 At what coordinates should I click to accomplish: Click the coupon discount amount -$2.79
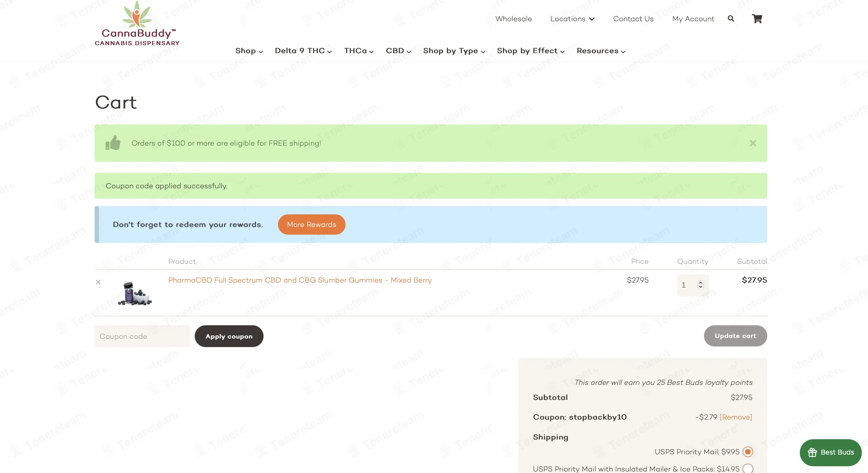(x=706, y=417)
